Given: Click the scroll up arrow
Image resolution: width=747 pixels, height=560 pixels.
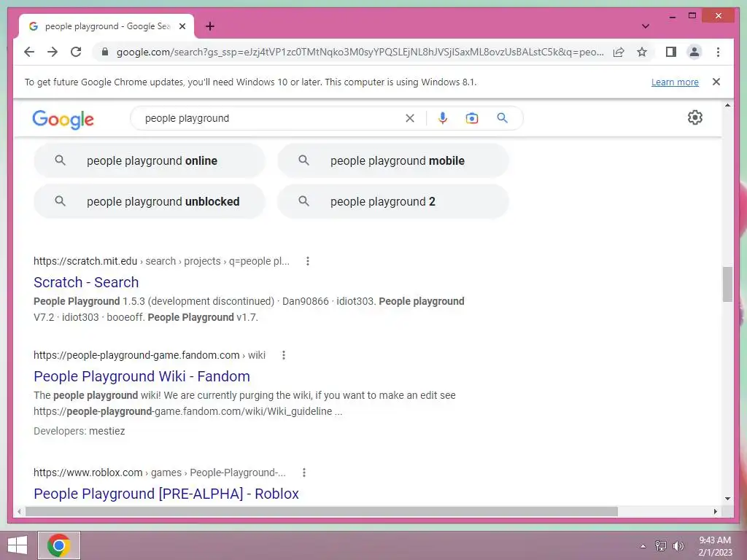Looking at the screenshot, I should point(727,105).
